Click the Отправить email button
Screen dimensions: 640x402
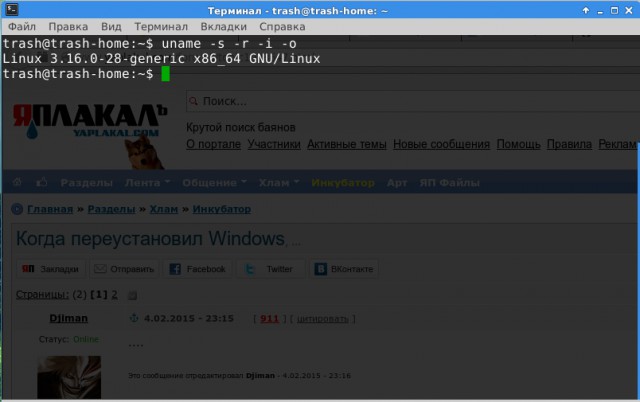tap(124, 269)
